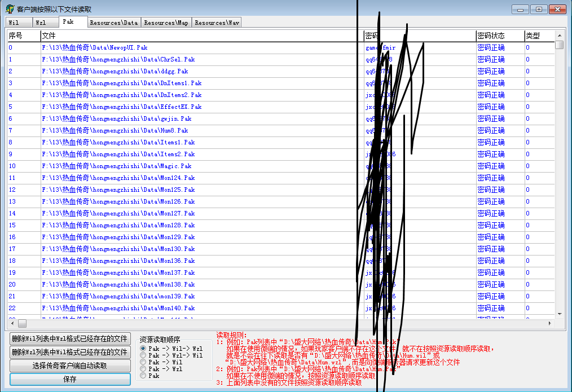Select row with DnItems1.Pak file
The width and height of the screenshot is (572, 392).
click(281, 83)
